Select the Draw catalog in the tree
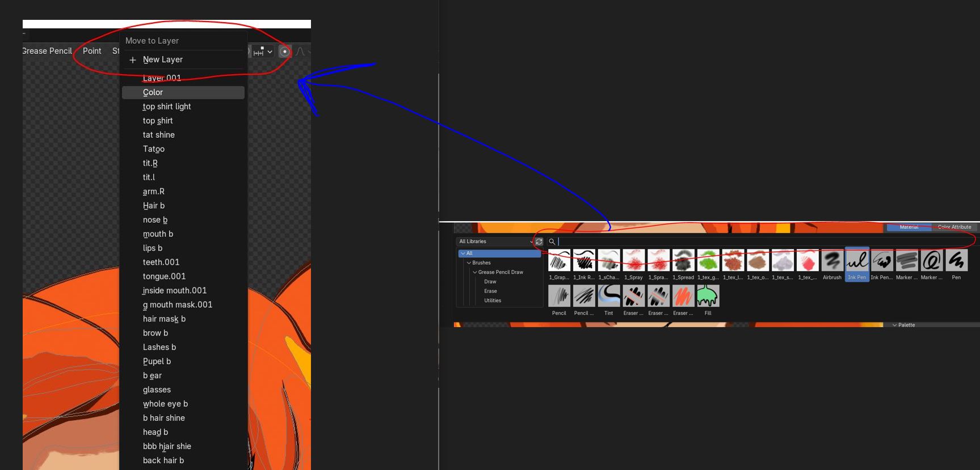This screenshot has height=470, width=980. click(x=490, y=282)
